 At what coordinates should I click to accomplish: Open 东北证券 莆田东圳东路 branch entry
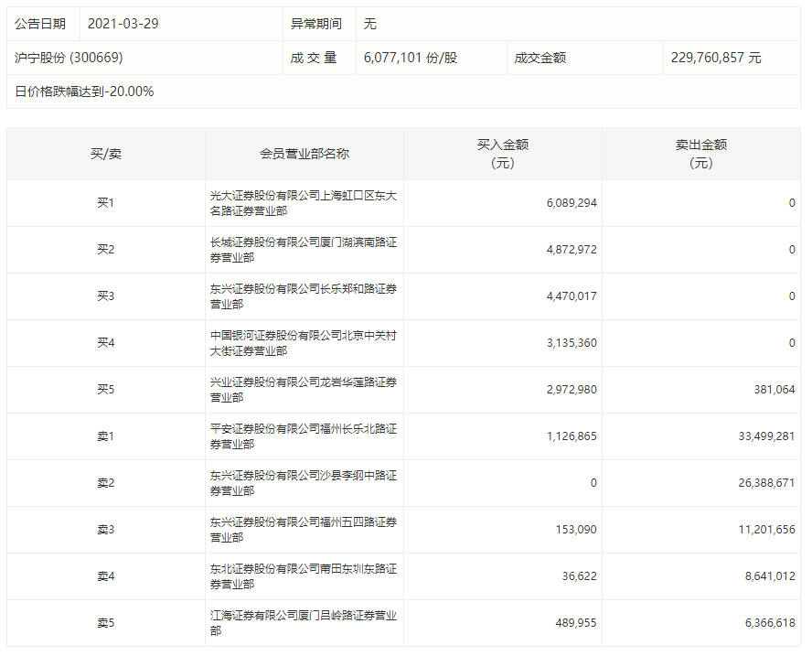pyautogui.click(x=303, y=576)
